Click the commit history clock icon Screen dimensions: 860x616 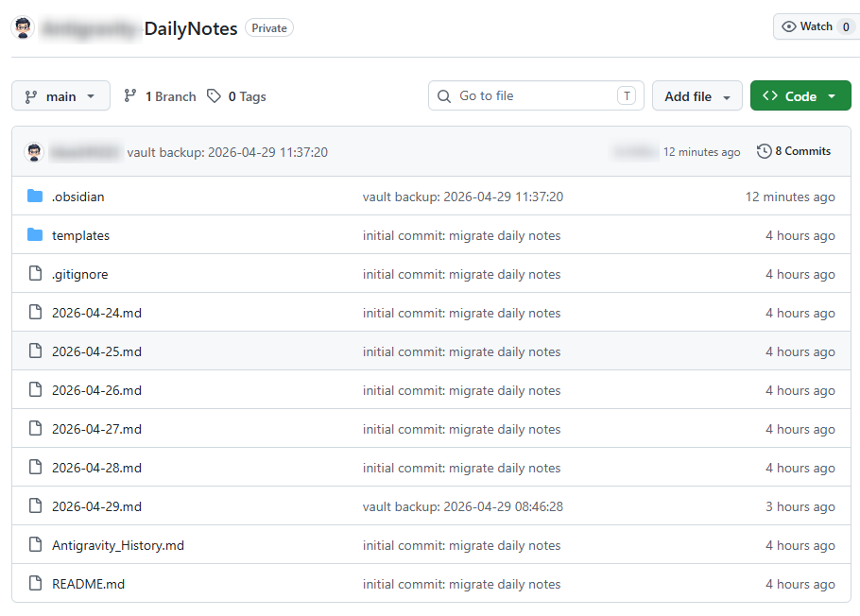pyautogui.click(x=764, y=151)
